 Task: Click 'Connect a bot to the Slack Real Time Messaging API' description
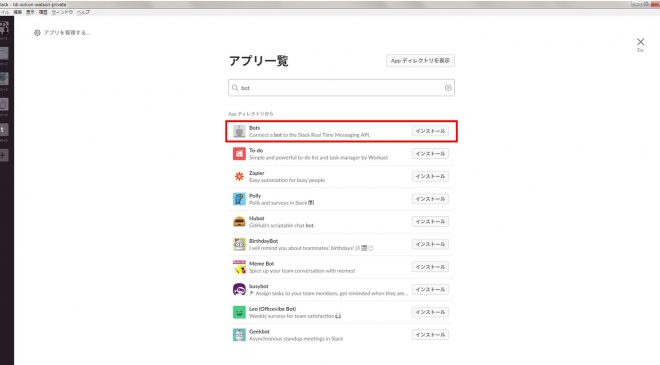pos(309,135)
